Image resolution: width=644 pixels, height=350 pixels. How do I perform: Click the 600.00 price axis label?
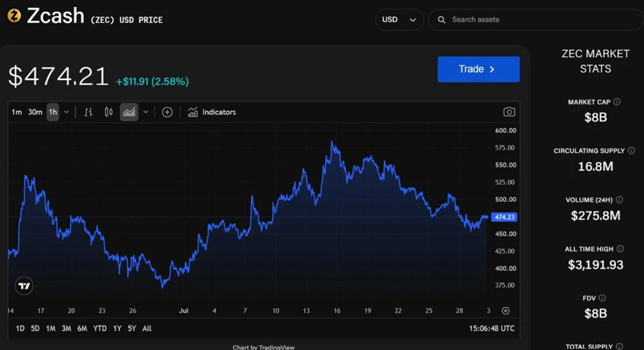tap(506, 131)
